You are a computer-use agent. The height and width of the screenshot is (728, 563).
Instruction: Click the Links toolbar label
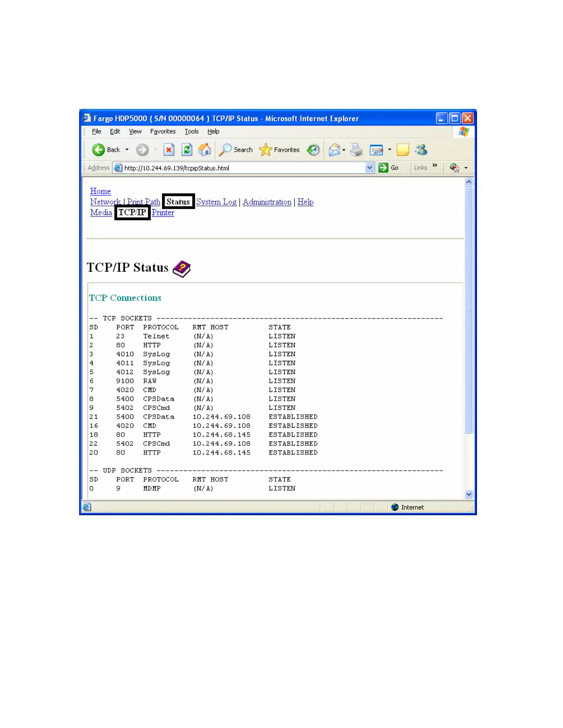click(x=420, y=168)
